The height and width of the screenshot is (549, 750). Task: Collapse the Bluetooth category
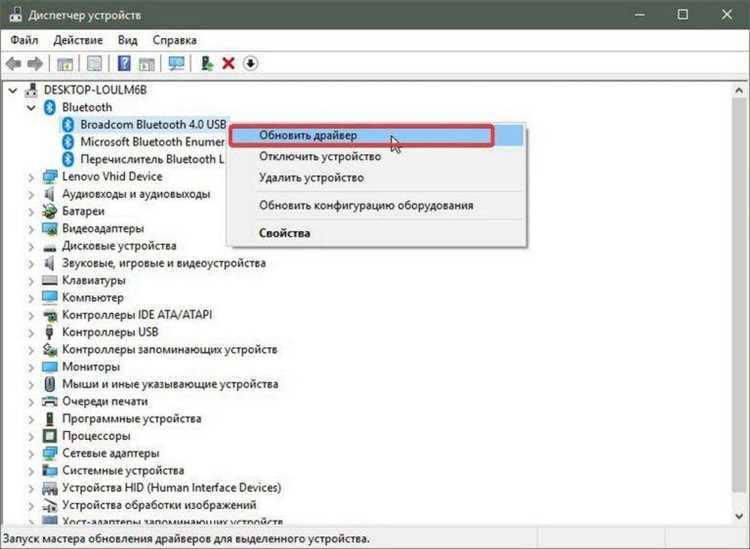tap(31, 107)
